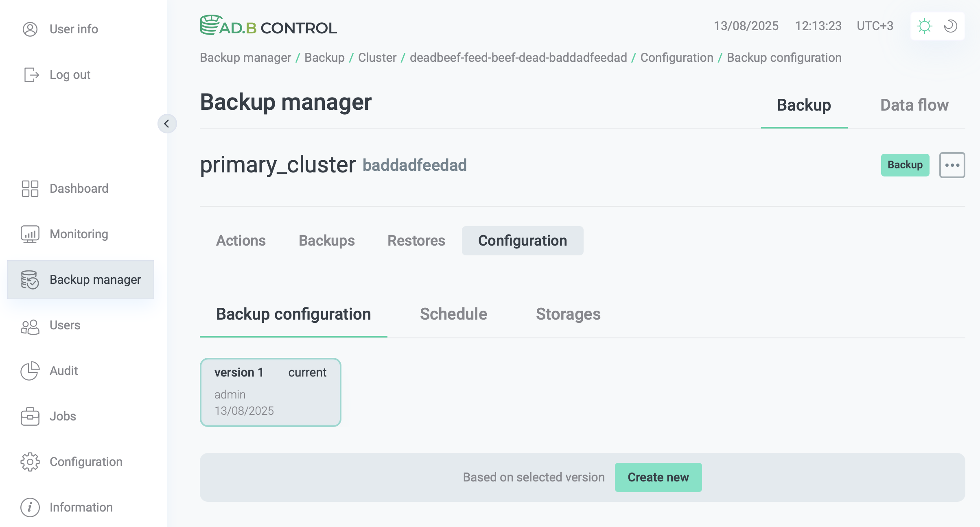Open Dashboard from the sidebar grid icon

(30, 189)
